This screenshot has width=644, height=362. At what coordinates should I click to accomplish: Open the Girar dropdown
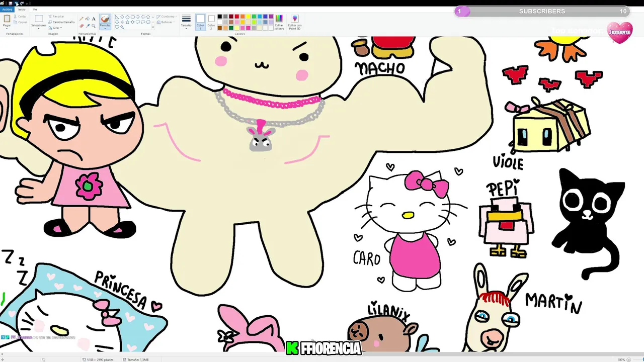click(x=55, y=28)
